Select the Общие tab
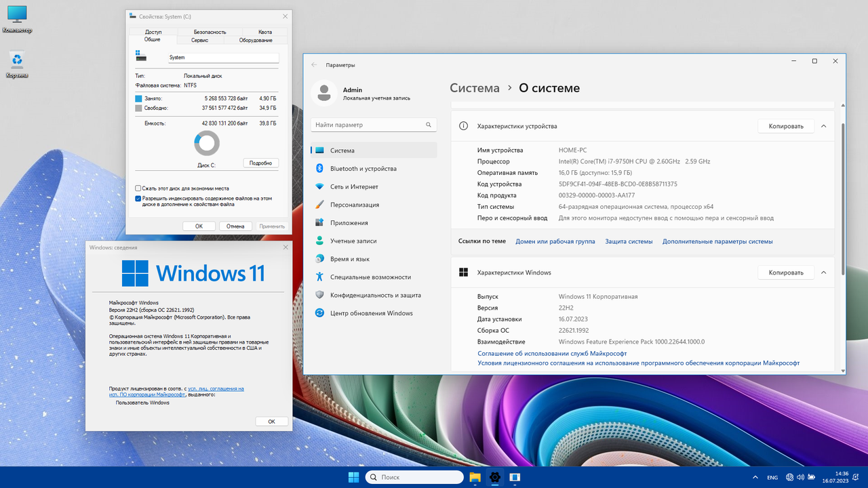This screenshot has width=868, height=488. (152, 40)
